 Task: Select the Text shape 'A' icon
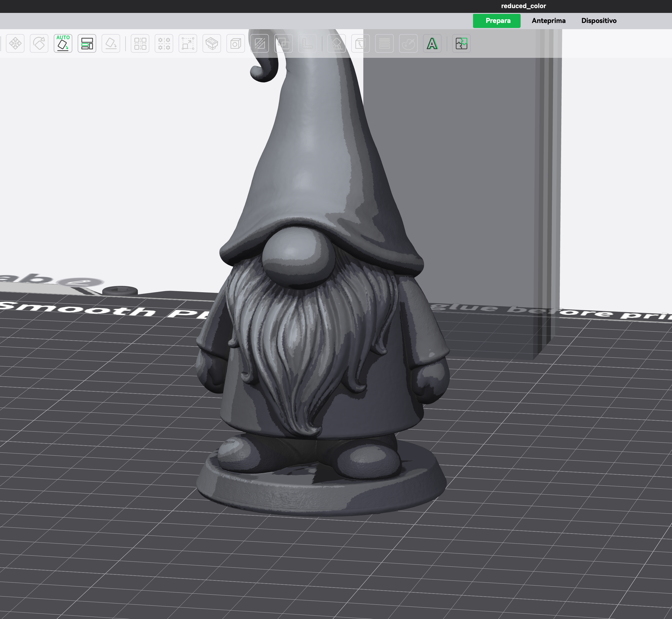click(x=432, y=43)
